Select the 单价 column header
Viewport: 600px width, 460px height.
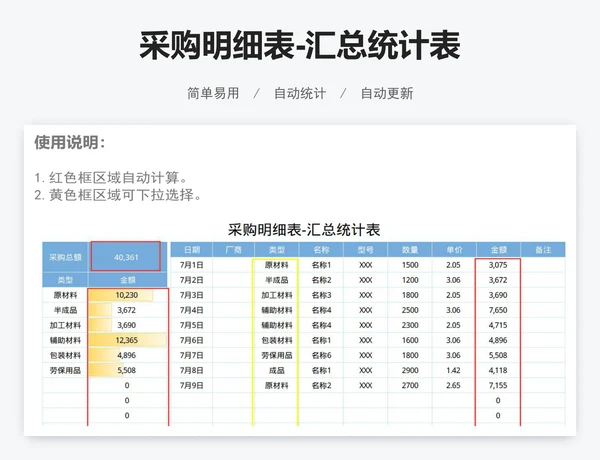[x=454, y=250]
